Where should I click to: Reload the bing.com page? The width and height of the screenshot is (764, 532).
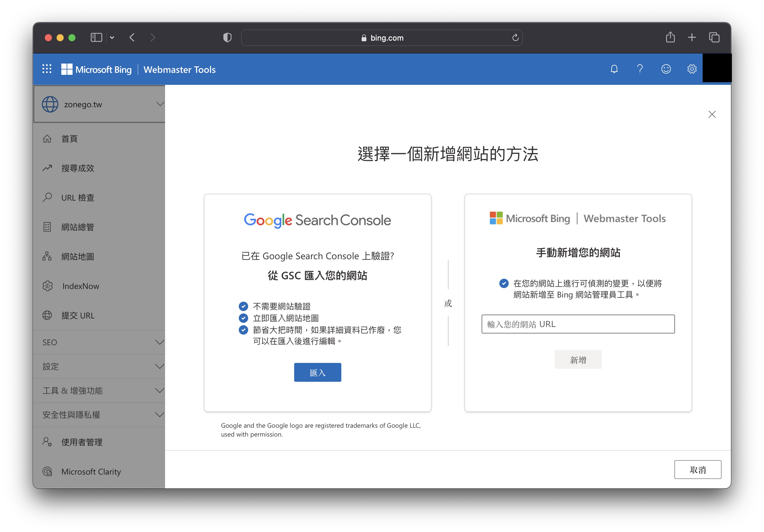515,38
